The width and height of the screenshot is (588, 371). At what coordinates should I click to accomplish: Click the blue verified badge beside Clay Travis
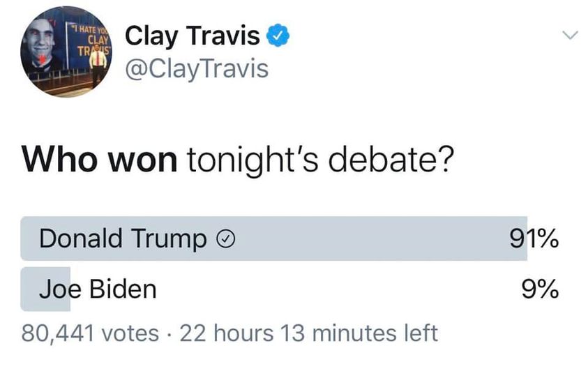280,36
